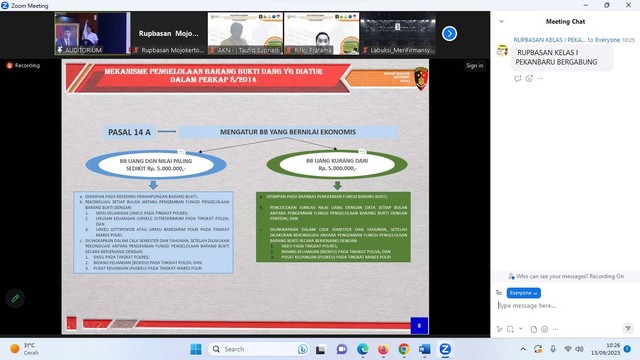Click sender name RUPBASAN KELAS I PEKA...
This screenshot has height=360, width=640.
(x=549, y=40)
